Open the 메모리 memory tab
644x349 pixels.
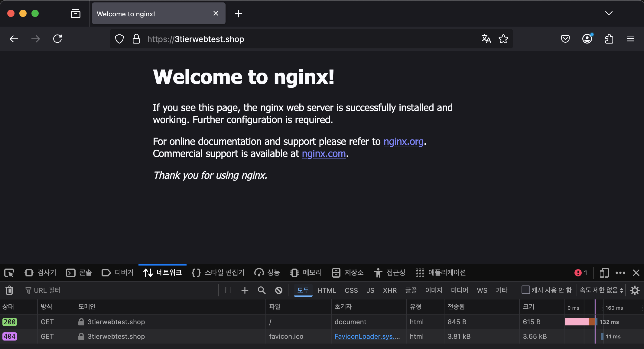pyautogui.click(x=306, y=273)
